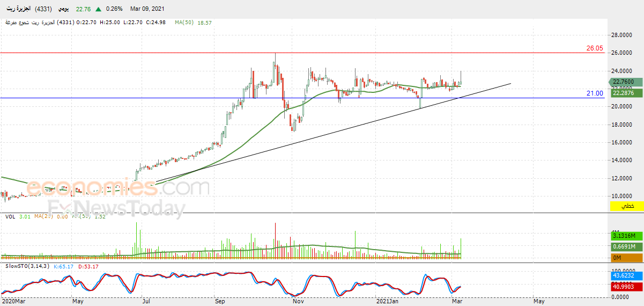Click the (4331) symbol code in the header
Image resolution: width=644 pixels, height=306 pixels.
[43, 9]
